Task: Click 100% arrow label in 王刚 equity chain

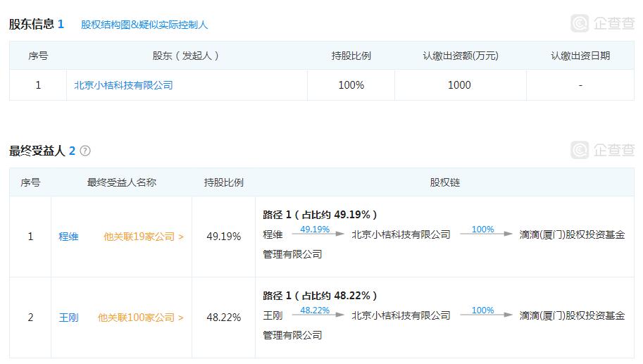Action: [482, 310]
